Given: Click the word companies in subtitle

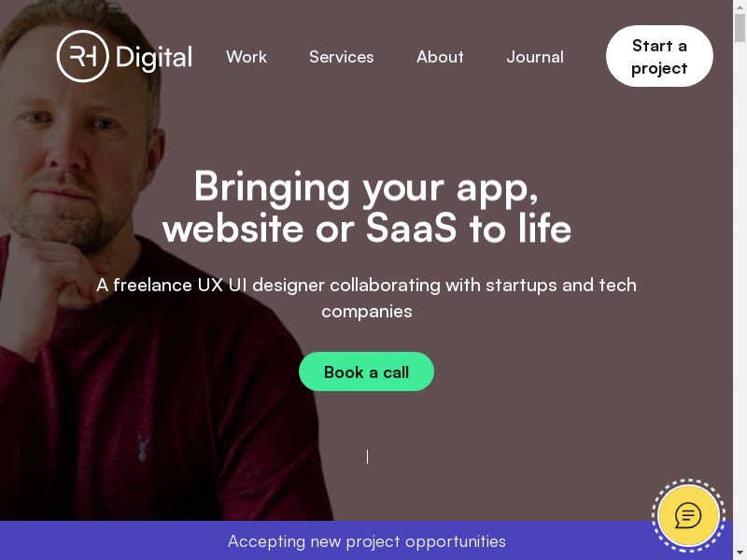Looking at the screenshot, I should (366, 312).
